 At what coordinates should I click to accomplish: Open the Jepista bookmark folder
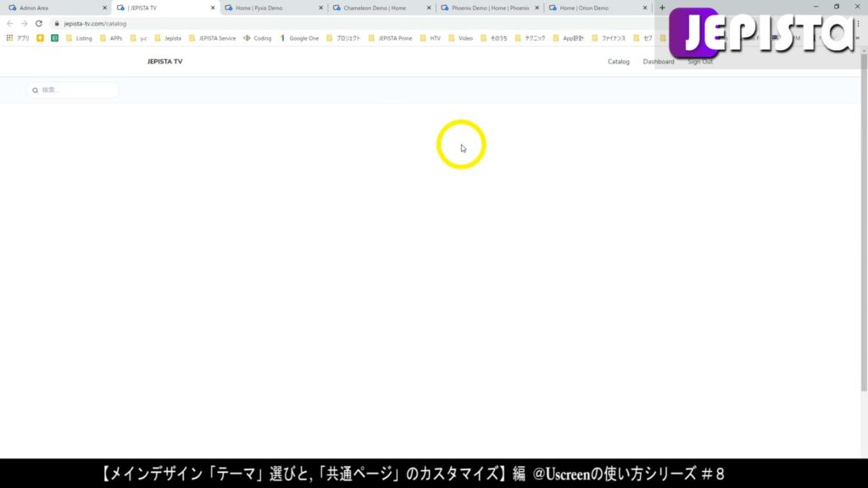click(x=168, y=38)
